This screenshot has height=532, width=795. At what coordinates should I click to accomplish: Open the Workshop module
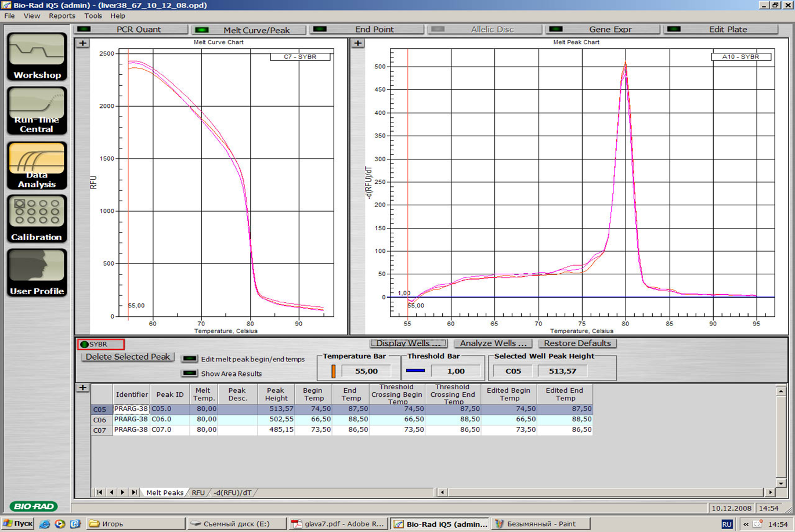coord(37,57)
